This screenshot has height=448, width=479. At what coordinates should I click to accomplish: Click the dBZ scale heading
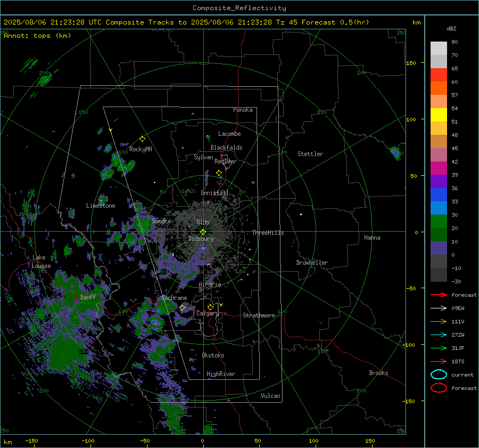(451, 28)
